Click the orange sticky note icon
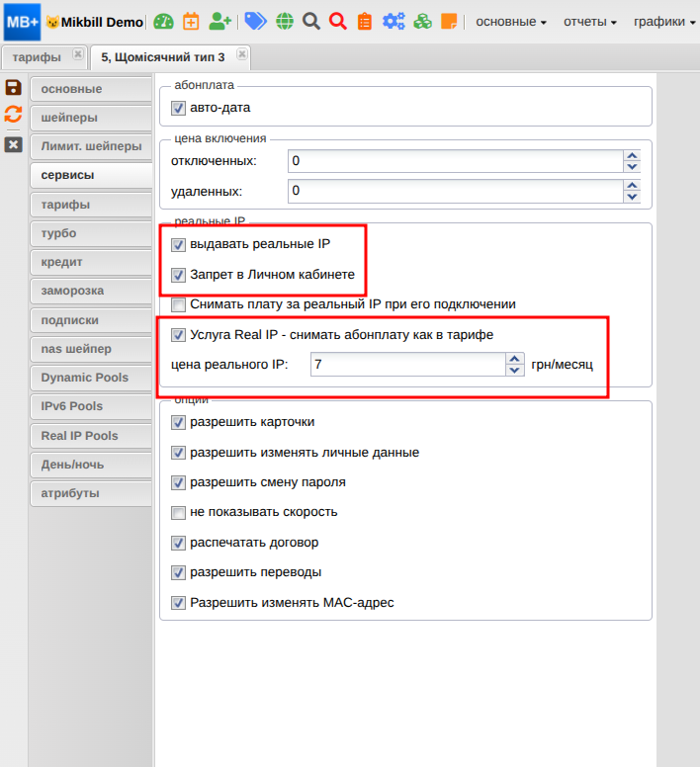Image resolution: width=700 pixels, height=767 pixels. click(449, 22)
